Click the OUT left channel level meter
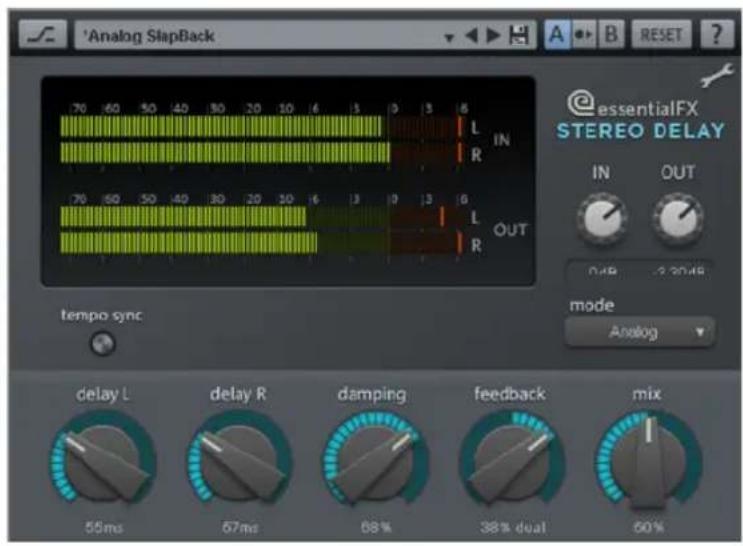The image size is (743, 546). coord(262,217)
